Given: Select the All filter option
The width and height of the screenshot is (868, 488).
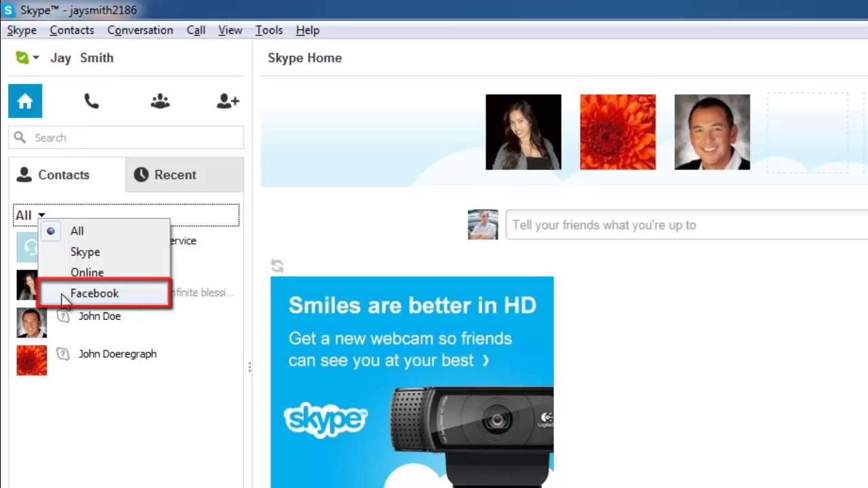Looking at the screenshot, I should tap(104, 231).
